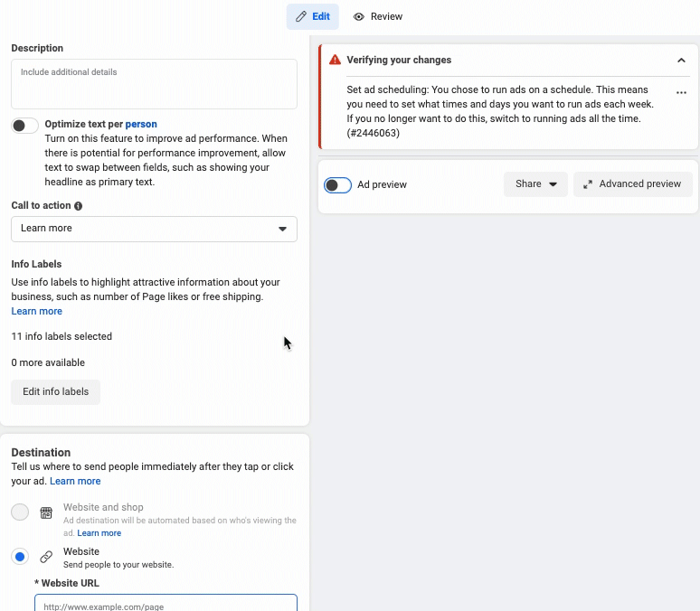
Task: Open the three-dot options on warning message
Action: (681, 93)
